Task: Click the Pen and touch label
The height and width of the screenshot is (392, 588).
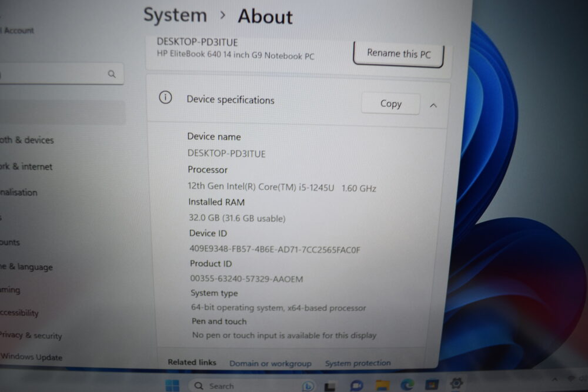Action: pyautogui.click(x=219, y=321)
